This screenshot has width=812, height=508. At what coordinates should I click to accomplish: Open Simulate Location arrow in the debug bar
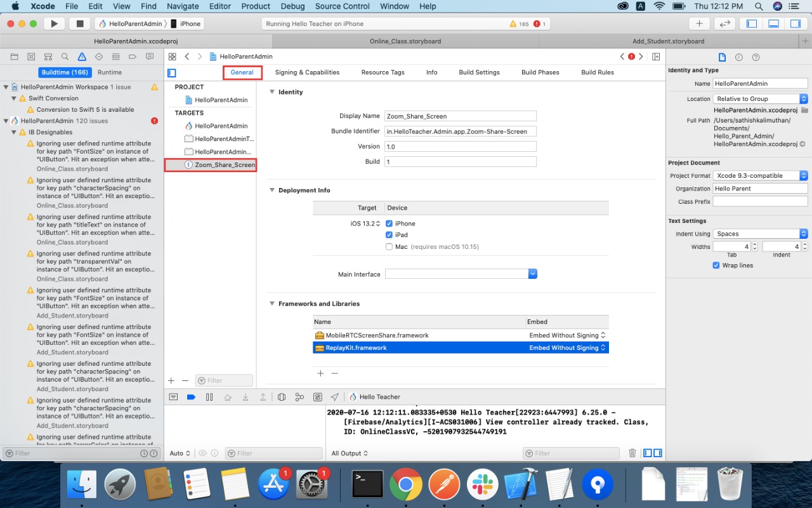tap(335, 398)
